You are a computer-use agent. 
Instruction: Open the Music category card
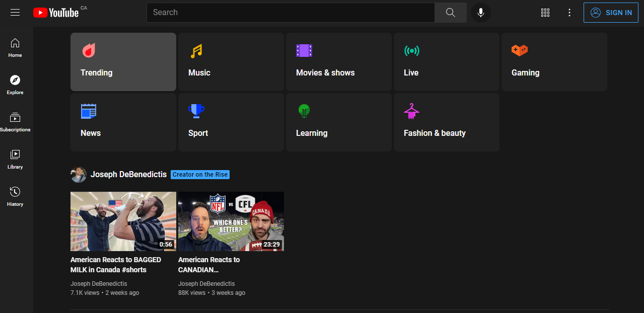pyautogui.click(x=231, y=62)
